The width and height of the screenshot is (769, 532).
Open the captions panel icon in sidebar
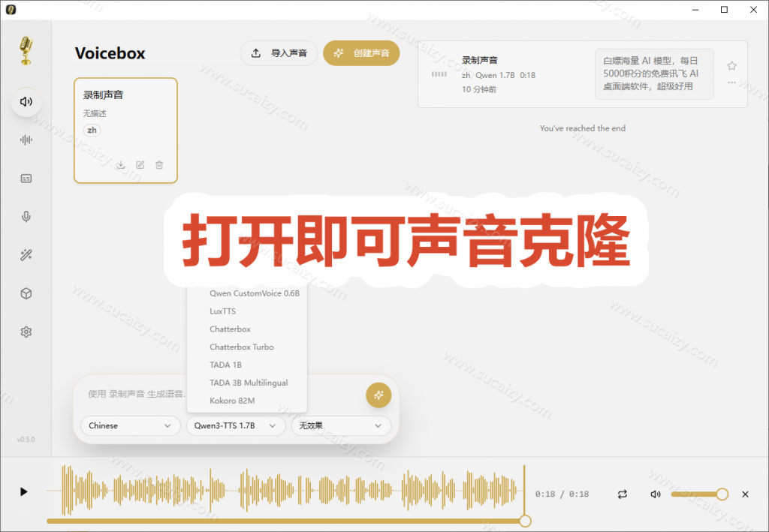pos(26,179)
